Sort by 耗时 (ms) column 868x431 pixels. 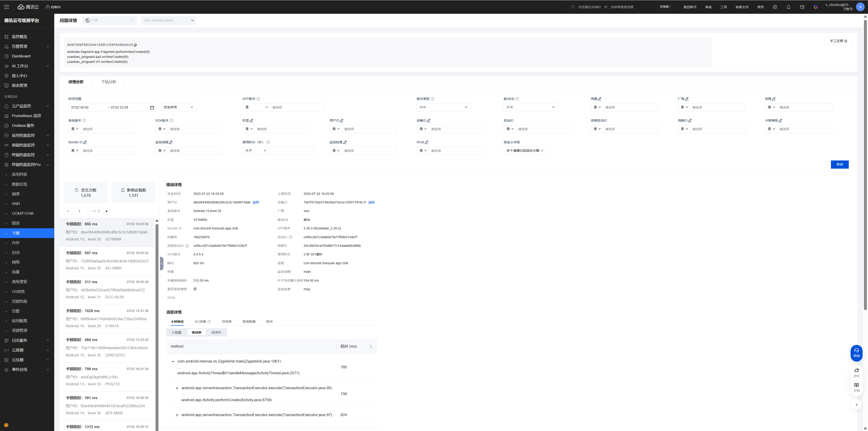[x=371, y=346]
